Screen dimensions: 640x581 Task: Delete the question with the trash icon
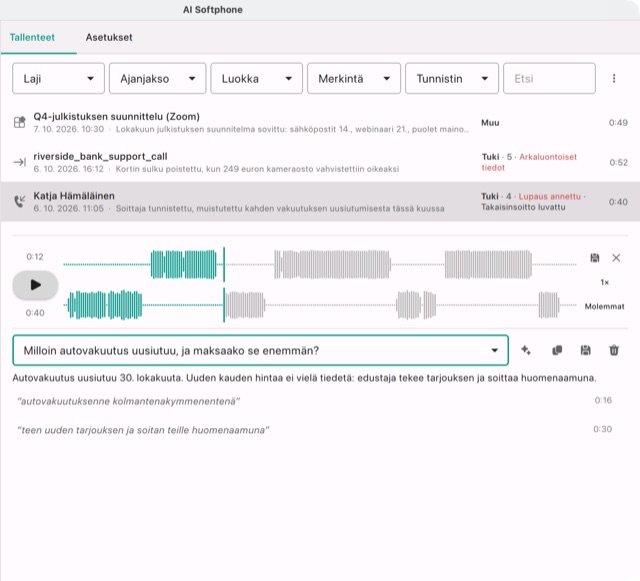point(614,350)
